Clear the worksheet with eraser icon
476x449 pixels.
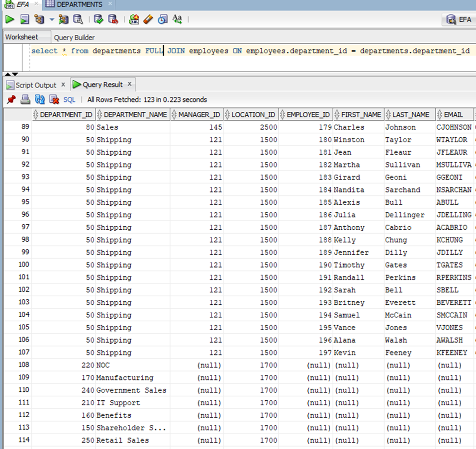[x=148, y=19]
